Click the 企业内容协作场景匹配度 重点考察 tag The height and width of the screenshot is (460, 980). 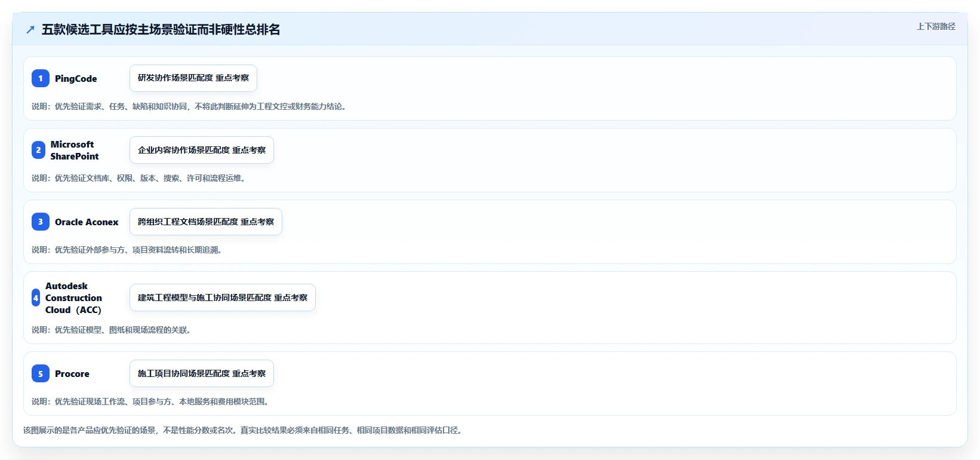(202, 150)
